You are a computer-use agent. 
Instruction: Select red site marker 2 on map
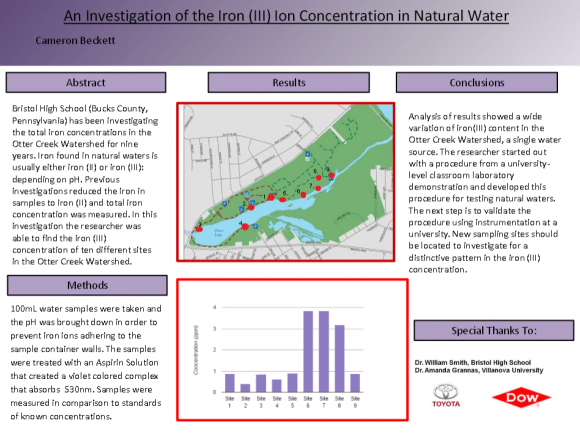coord(251,208)
